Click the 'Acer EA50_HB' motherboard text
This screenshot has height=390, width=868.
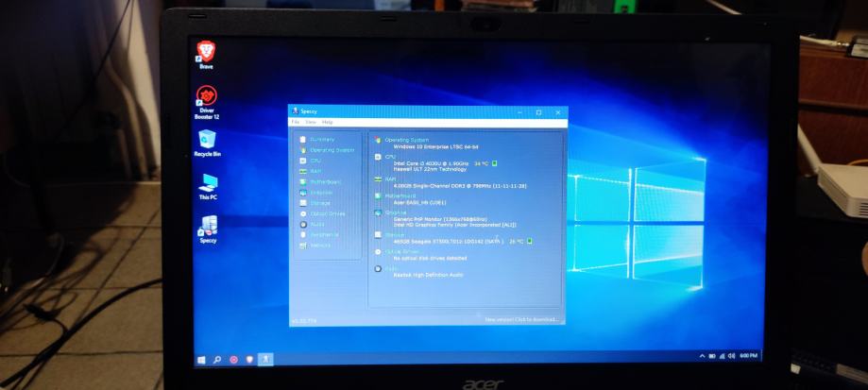pos(419,202)
